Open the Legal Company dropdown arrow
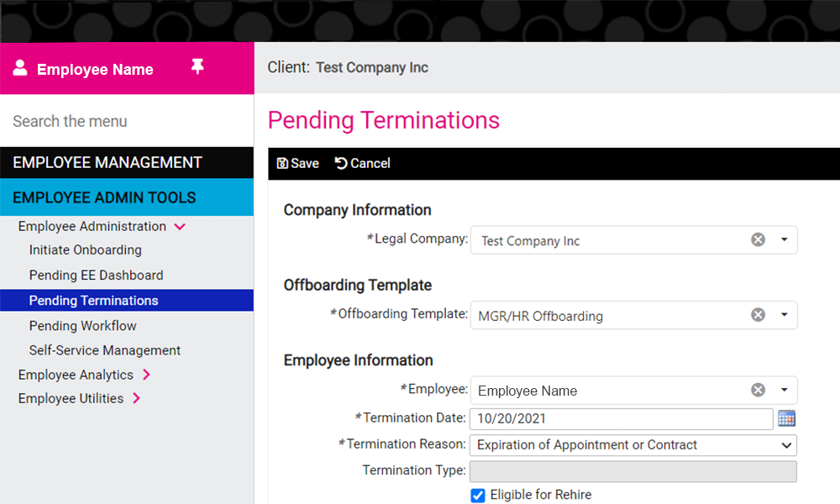The height and width of the screenshot is (504, 840). tap(784, 240)
